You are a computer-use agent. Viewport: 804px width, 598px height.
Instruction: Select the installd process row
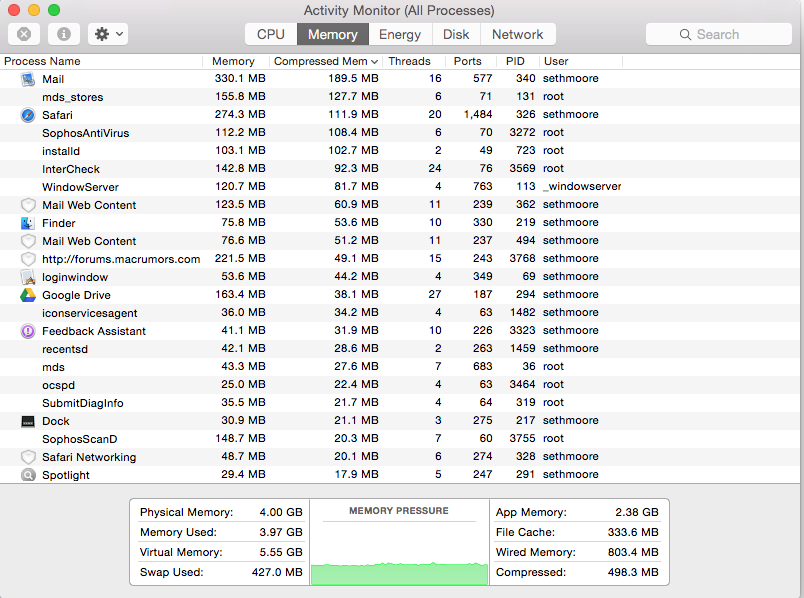coord(400,151)
